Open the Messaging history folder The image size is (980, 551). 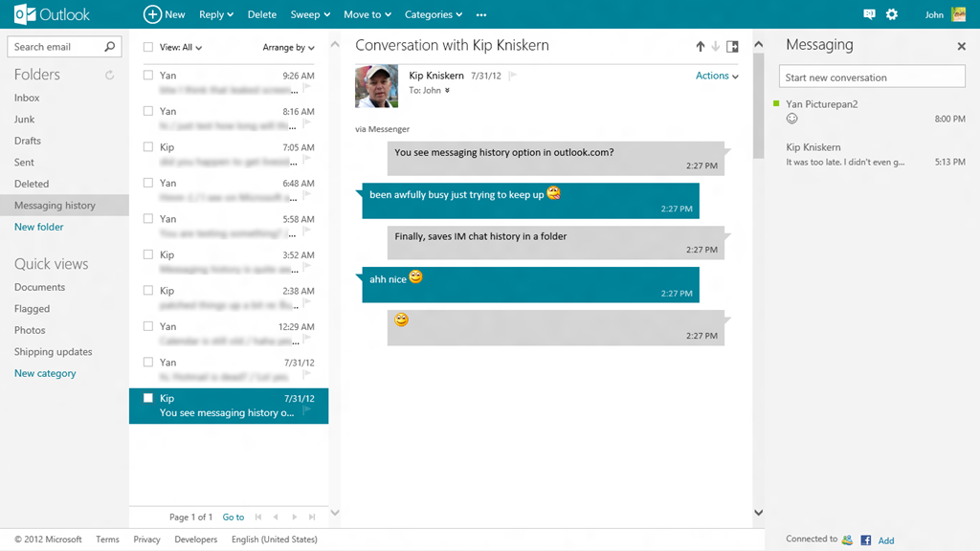click(x=64, y=205)
